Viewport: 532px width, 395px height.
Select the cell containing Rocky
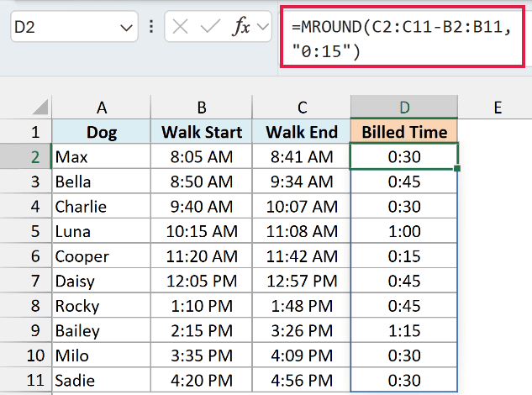[x=101, y=305]
